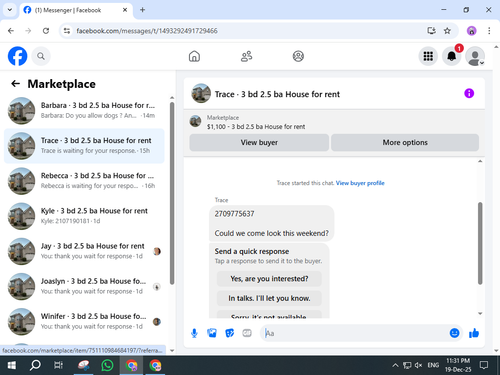Choose a GIF icon

tap(247, 333)
